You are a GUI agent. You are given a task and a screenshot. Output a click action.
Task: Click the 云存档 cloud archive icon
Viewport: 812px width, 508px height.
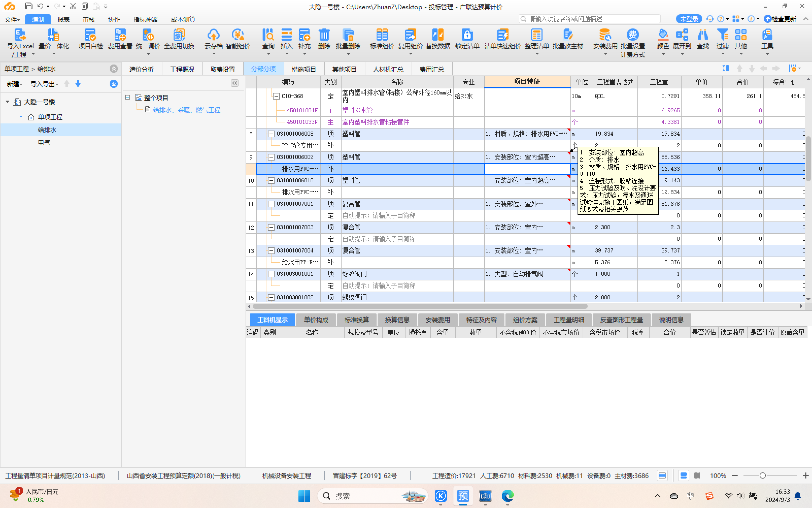[213, 35]
